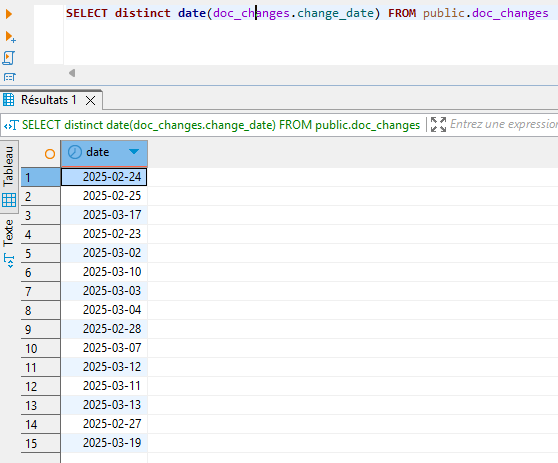Screen dimensions: 558x463
Task: Expand the filter panel with the arrows icon
Action: (x=438, y=125)
